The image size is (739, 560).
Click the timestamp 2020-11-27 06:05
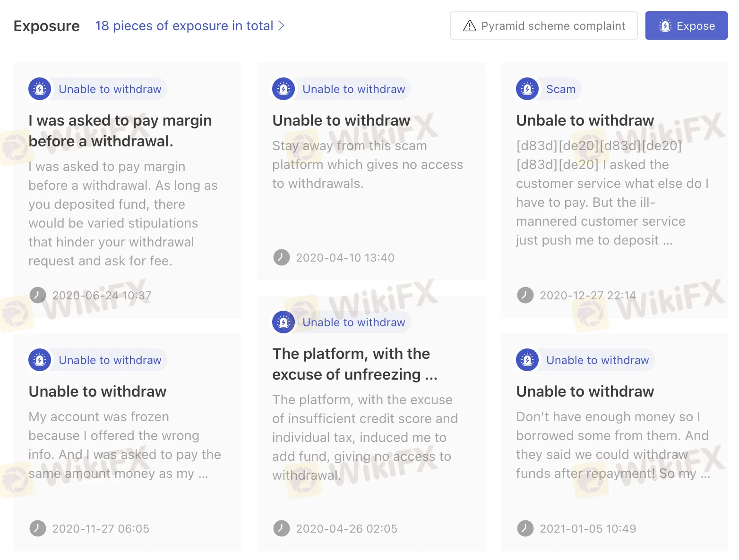click(100, 528)
